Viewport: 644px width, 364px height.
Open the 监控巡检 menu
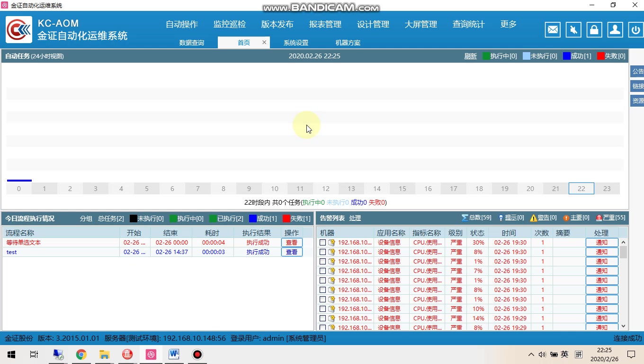click(230, 24)
